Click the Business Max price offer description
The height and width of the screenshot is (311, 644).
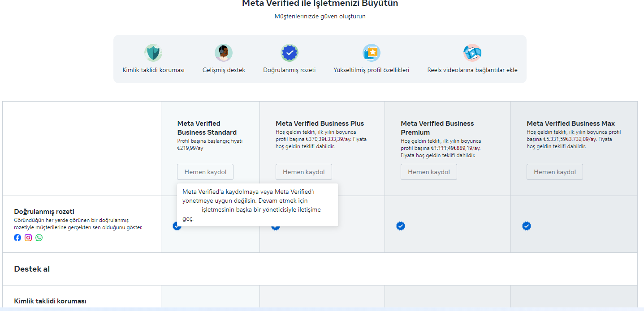coord(574,139)
